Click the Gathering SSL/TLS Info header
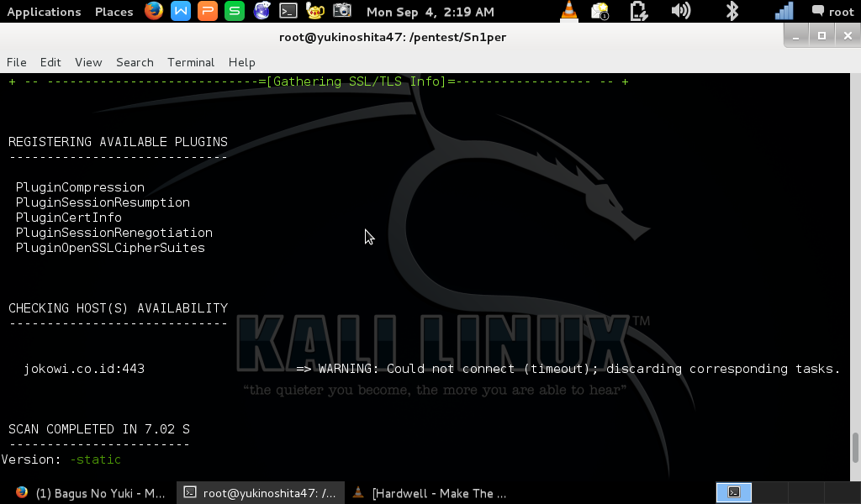This screenshot has height=504, width=861. click(x=360, y=81)
